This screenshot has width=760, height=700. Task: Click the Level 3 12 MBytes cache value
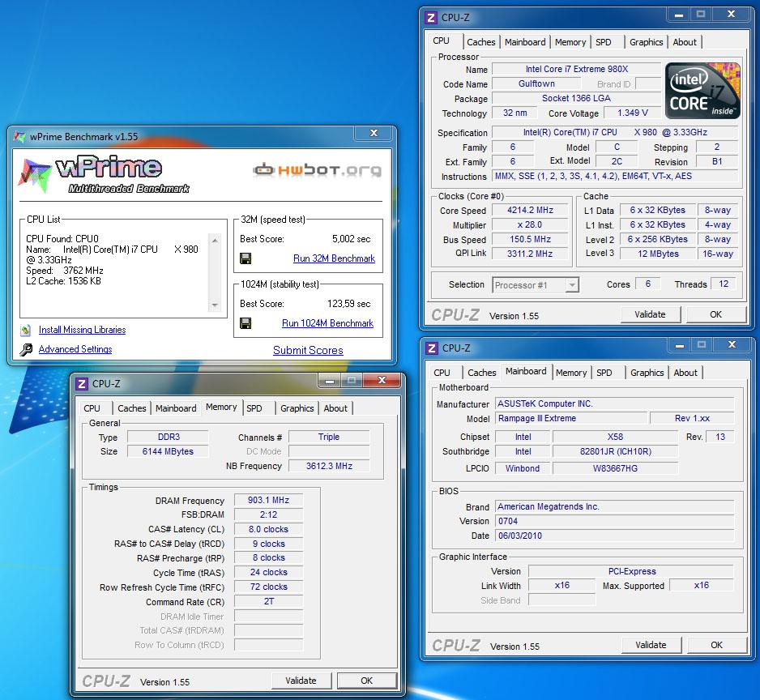point(658,254)
